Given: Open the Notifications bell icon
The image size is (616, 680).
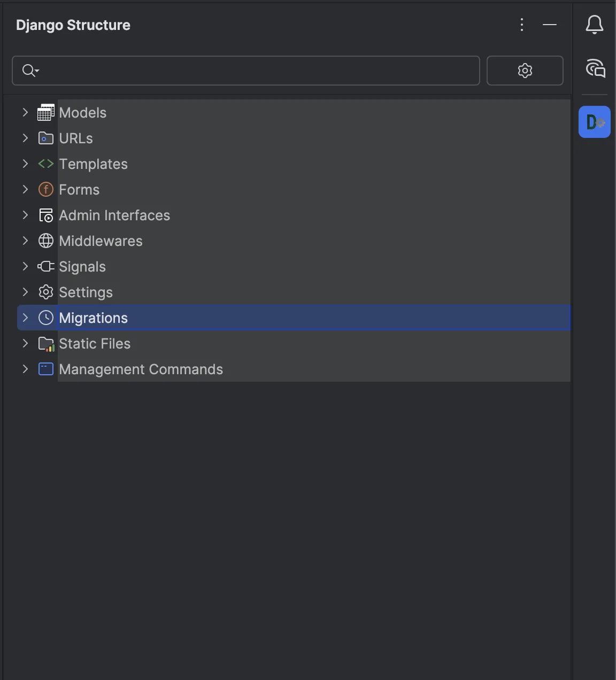Looking at the screenshot, I should [595, 25].
